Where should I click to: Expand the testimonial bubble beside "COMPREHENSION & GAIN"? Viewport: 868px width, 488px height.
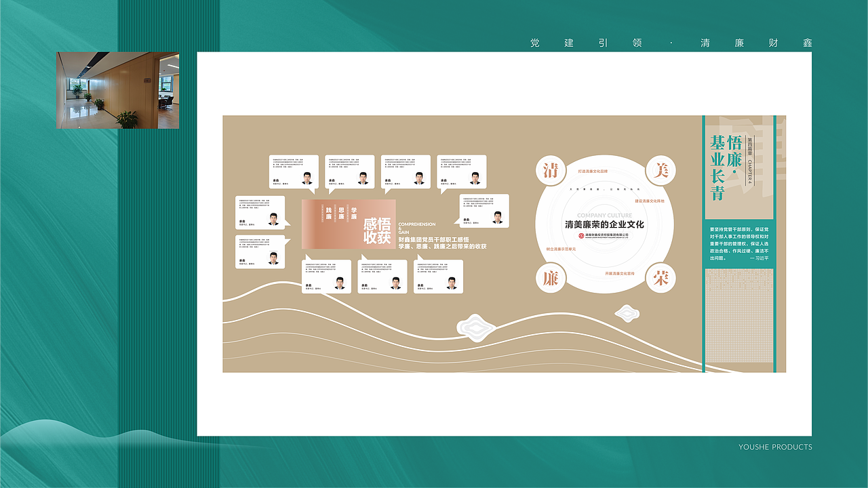(483, 210)
